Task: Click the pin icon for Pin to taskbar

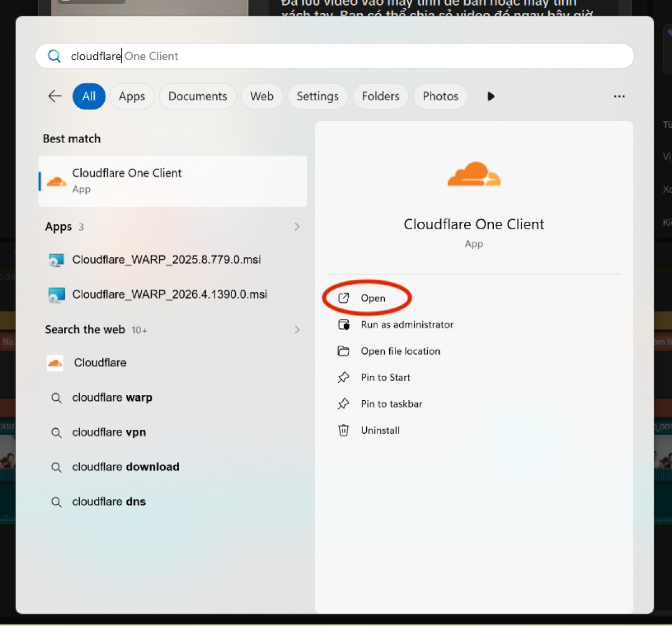Action: click(x=343, y=404)
